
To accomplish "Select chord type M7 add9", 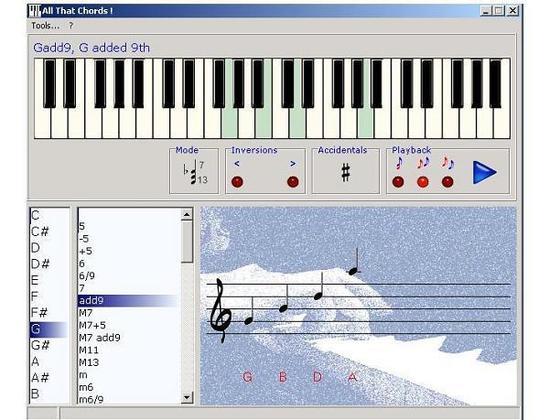I will (x=100, y=338).
